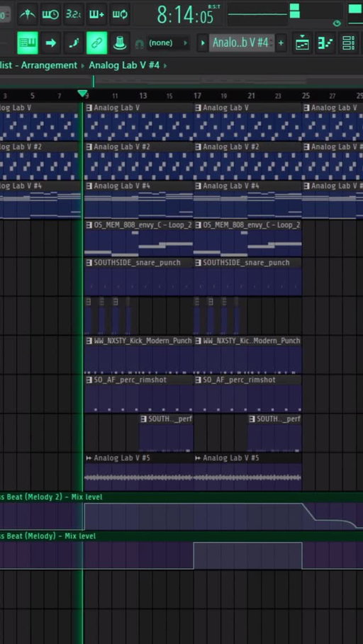Jump to bar 17 on timeline ruler

coord(197,96)
